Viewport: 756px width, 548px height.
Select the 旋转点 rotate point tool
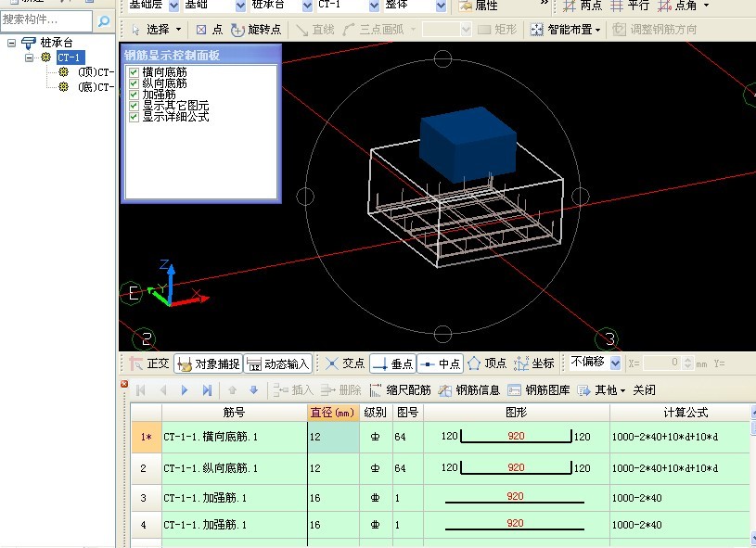(256, 30)
